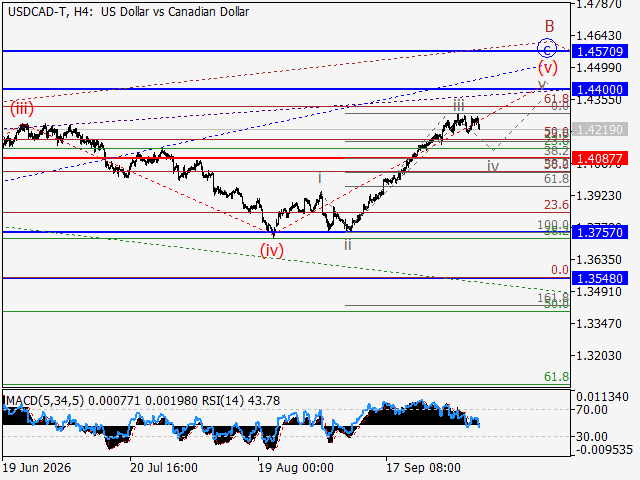640x480 pixels.
Task: Select the 20 Jul 16:00 date label
Action: coord(164,468)
